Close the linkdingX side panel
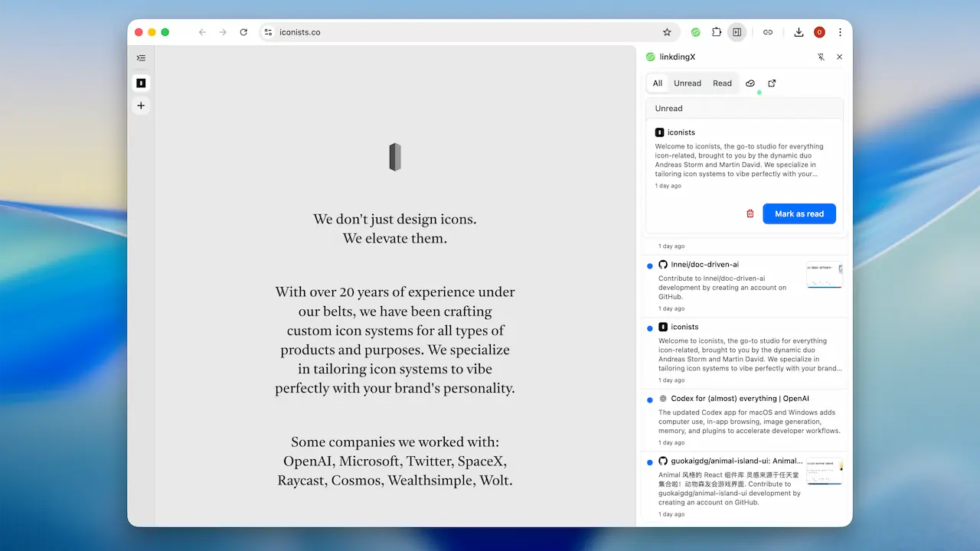 [839, 57]
